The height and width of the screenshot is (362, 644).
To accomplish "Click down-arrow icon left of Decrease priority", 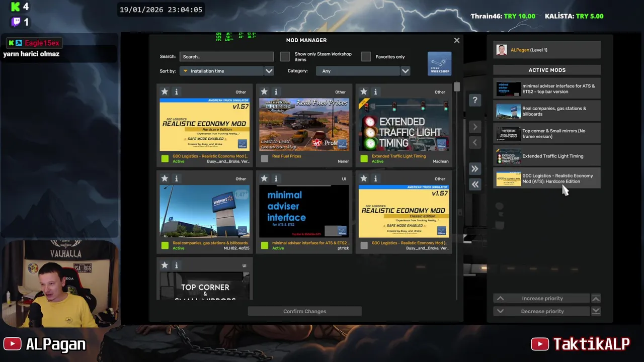I will point(500,311).
